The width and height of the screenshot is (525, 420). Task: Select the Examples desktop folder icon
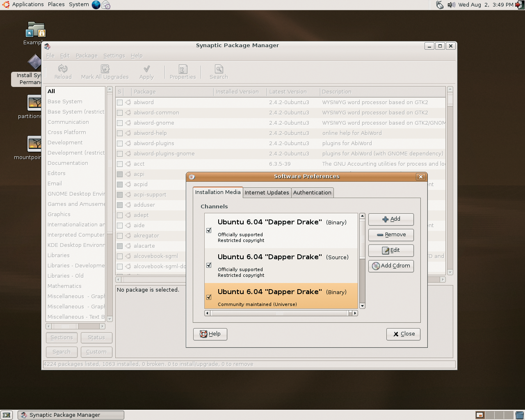point(36,30)
